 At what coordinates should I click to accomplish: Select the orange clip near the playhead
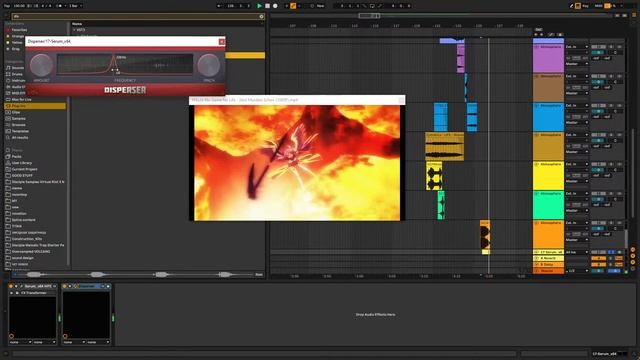tap(485, 235)
